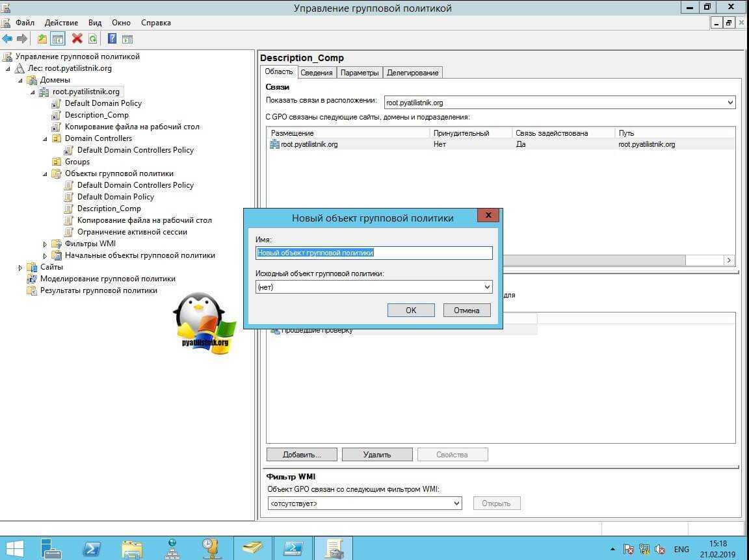The width and height of the screenshot is (749, 560).
Task: Collapse the Domain Controllers tree node
Action: 45,139
